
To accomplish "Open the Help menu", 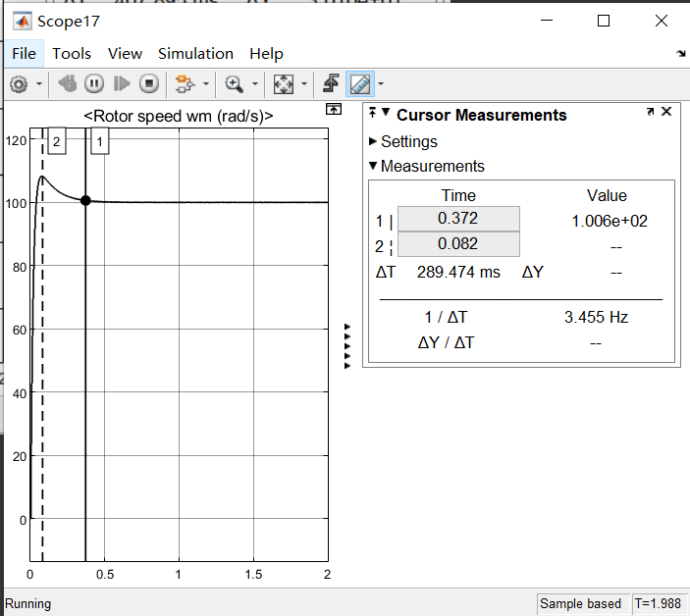I will (266, 54).
